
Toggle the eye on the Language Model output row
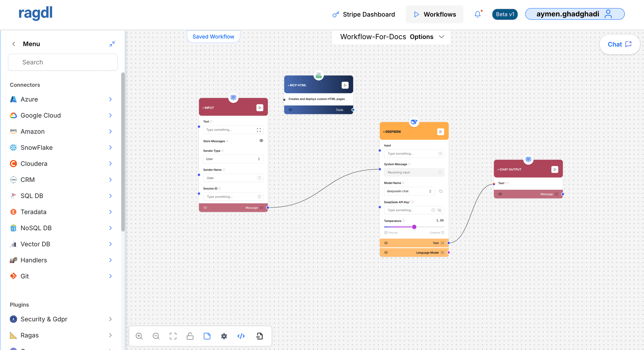tap(386, 252)
